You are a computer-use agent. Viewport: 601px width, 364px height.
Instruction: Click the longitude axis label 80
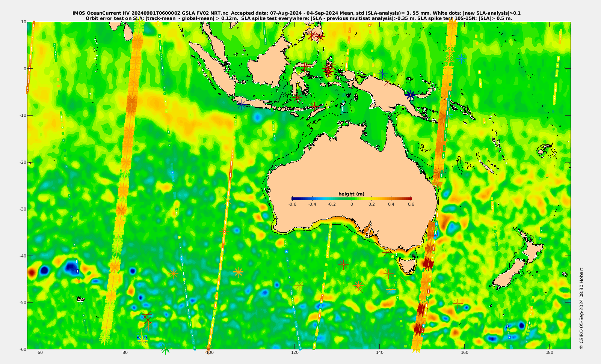125,353
